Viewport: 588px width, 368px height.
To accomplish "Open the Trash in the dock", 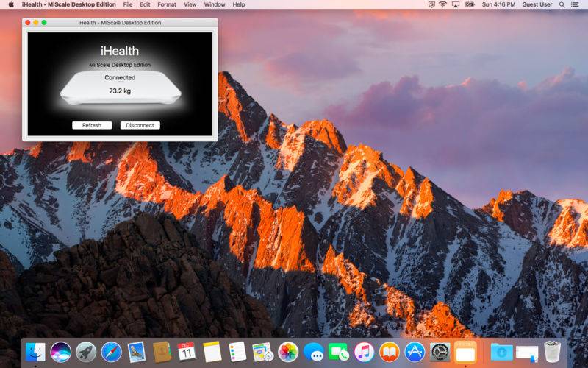I will 553,352.
